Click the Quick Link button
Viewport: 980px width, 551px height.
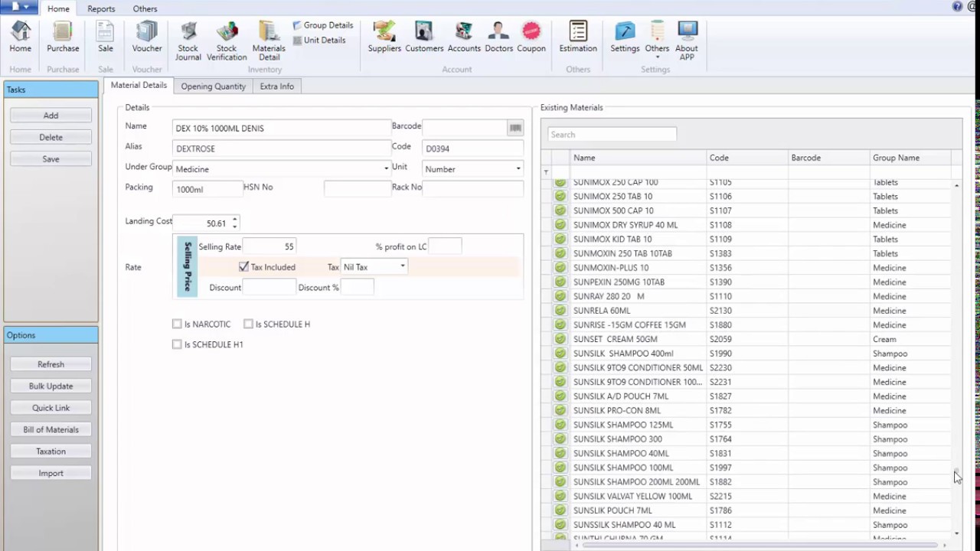(x=51, y=408)
